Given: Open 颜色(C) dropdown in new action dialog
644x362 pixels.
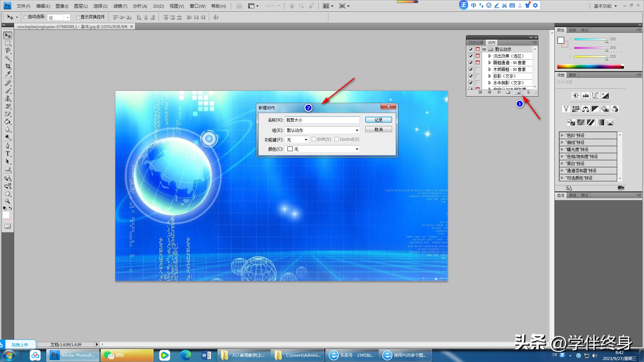Looking at the screenshot, I should coord(357,149).
